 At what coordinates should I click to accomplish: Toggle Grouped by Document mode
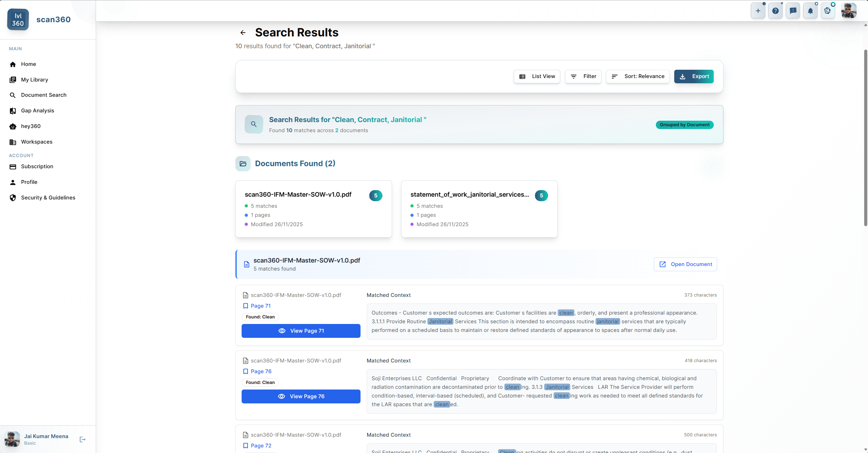[x=684, y=125]
